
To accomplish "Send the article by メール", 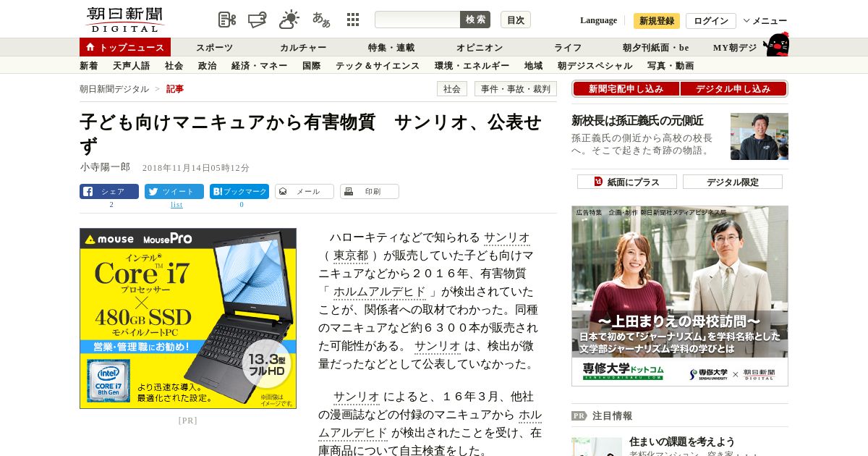I will [305, 192].
